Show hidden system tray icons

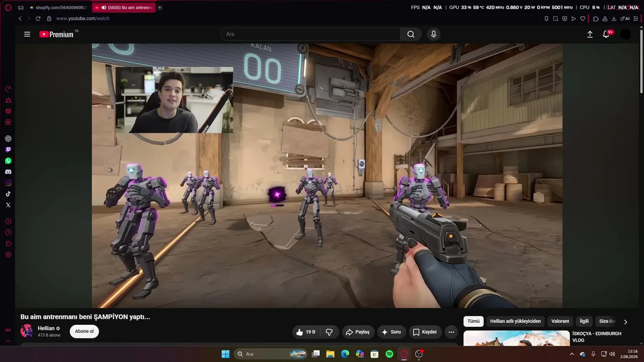572,354
